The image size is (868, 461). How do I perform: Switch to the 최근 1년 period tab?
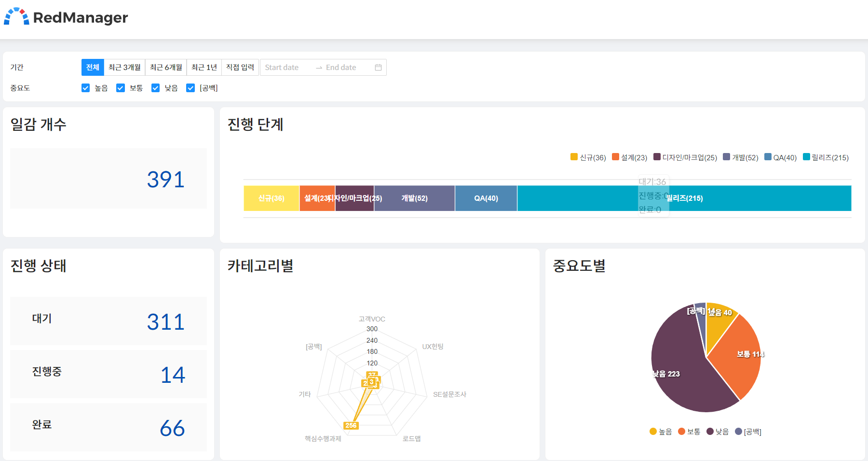pos(204,67)
